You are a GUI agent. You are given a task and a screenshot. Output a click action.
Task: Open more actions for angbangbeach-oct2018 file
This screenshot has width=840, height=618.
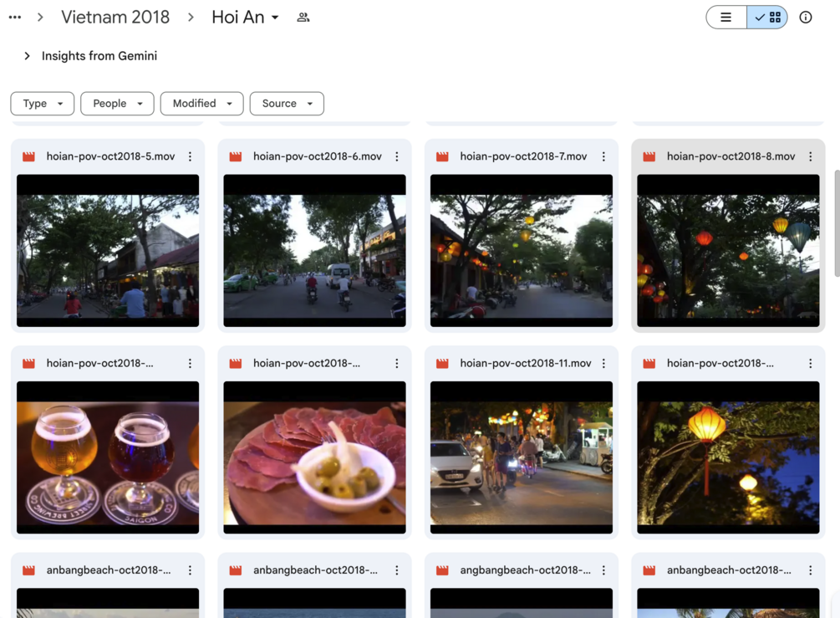point(603,570)
